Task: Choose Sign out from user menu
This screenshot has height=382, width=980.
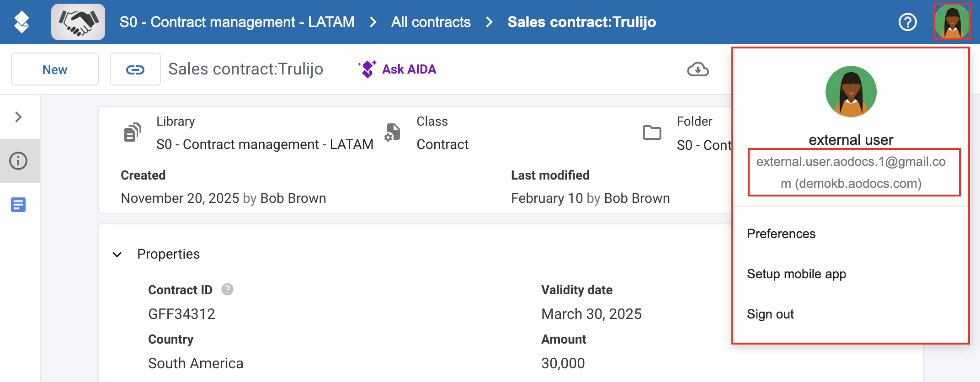Action: 770,314
